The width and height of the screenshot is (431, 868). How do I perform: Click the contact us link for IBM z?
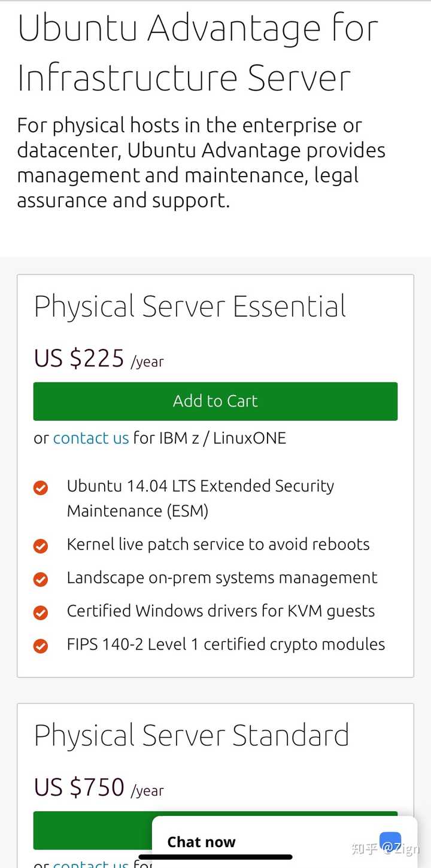[91, 438]
